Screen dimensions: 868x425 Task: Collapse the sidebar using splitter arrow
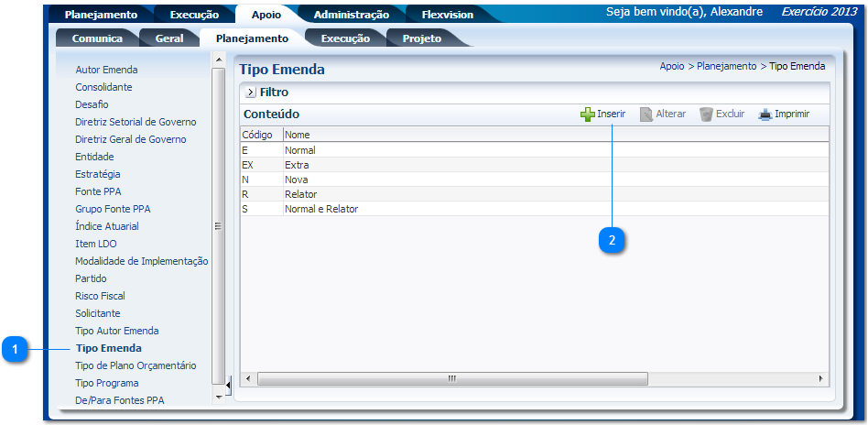(x=228, y=384)
